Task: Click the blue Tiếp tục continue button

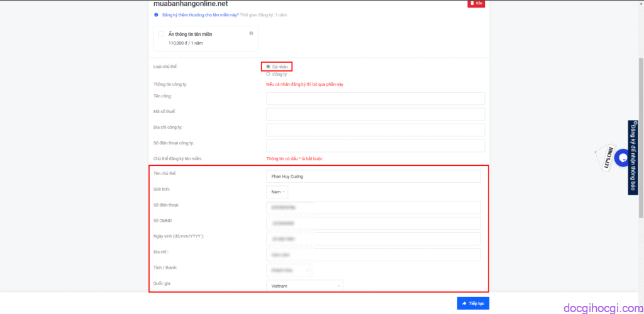Action: 473,303
